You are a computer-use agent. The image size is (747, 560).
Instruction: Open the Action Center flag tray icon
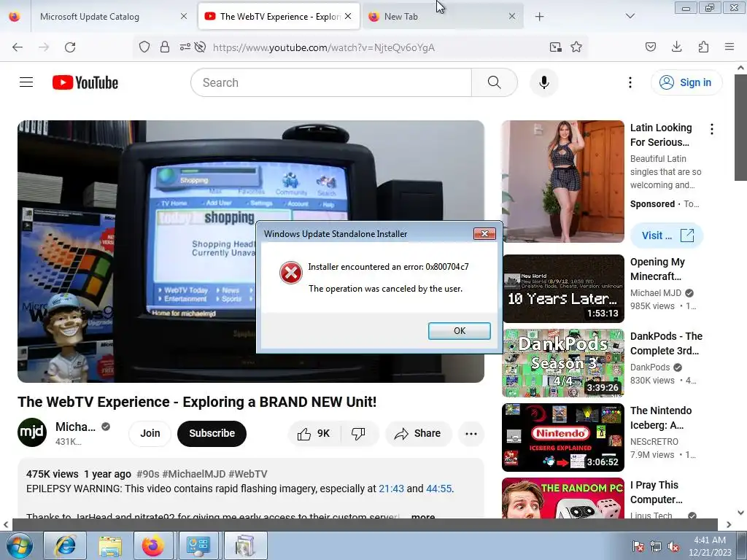tap(638, 546)
